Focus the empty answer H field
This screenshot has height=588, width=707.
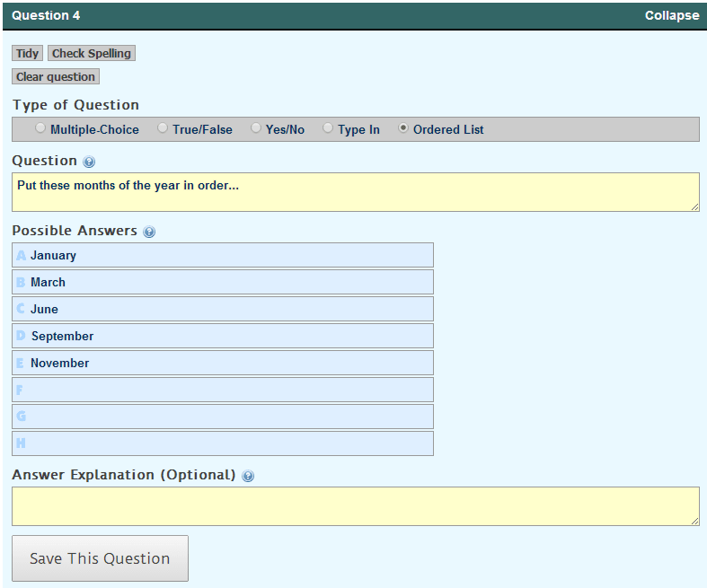223,443
